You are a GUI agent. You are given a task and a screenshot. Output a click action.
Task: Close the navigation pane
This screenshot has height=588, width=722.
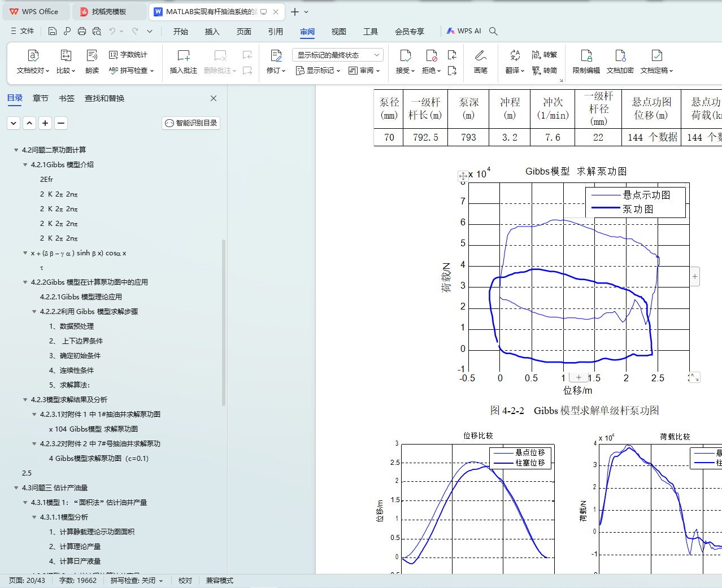(x=214, y=98)
